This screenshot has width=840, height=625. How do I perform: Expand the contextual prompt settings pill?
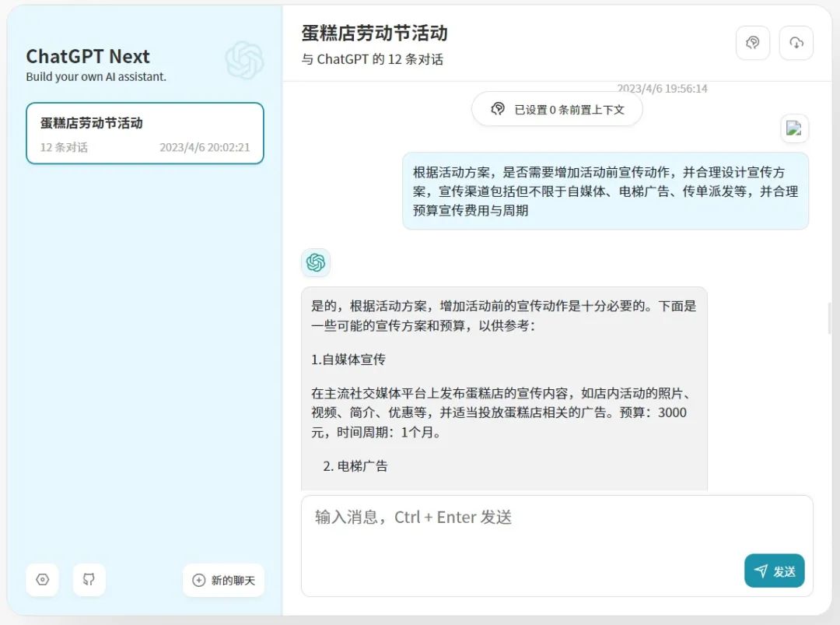(x=557, y=109)
